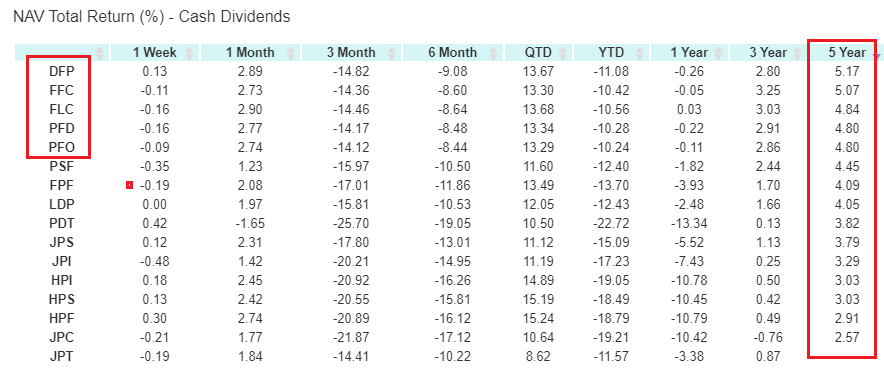
Task: Click DFP 5 Year value 5.17
Action: tap(847, 71)
